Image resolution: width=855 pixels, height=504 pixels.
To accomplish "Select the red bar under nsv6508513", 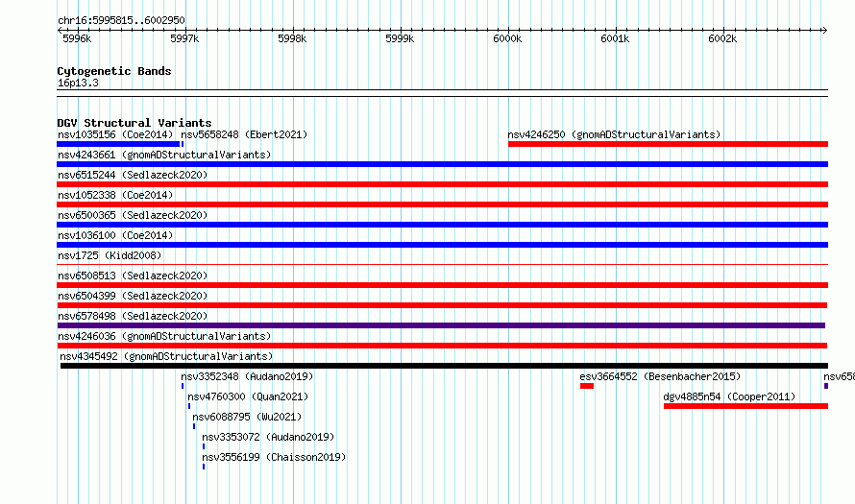I will [x=442, y=285].
